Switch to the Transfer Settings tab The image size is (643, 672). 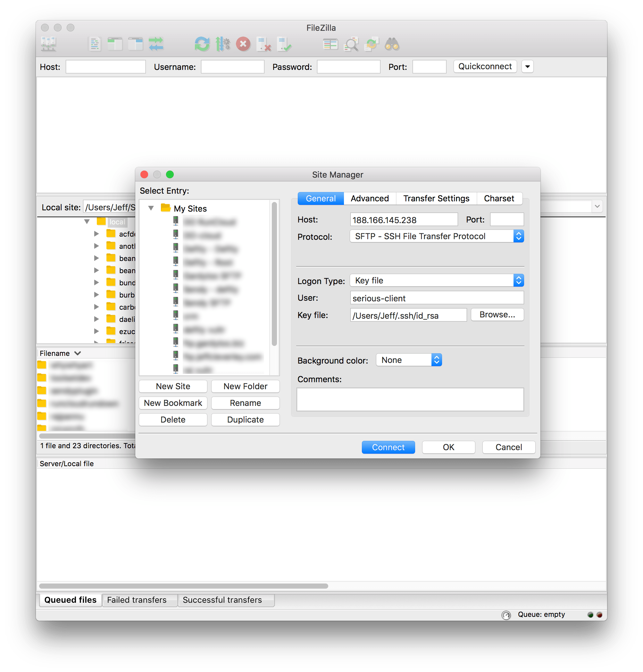[436, 198]
